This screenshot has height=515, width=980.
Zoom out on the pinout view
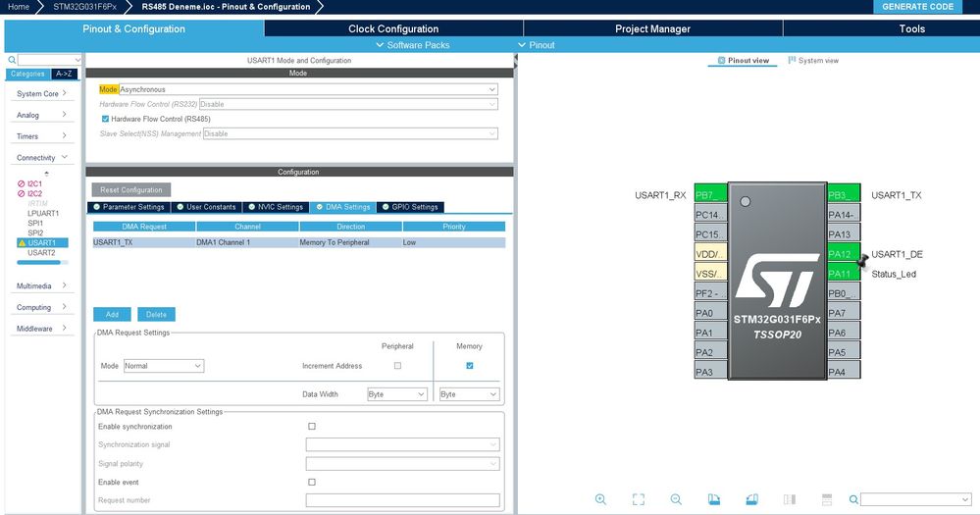tap(676, 499)
